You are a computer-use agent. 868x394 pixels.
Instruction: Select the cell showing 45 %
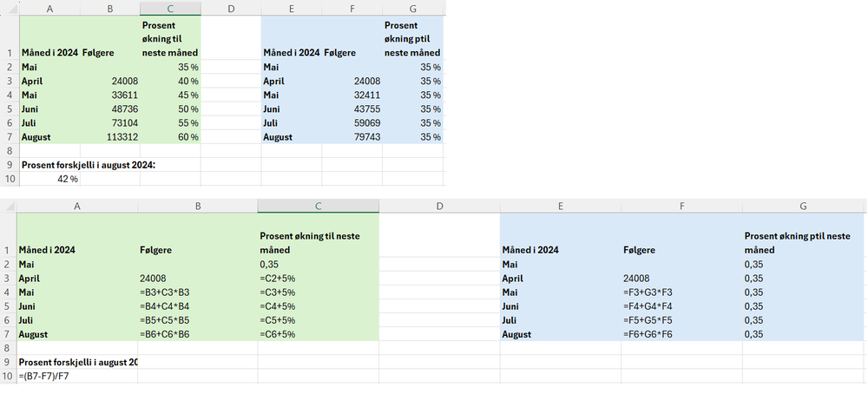tap(170, 95)
